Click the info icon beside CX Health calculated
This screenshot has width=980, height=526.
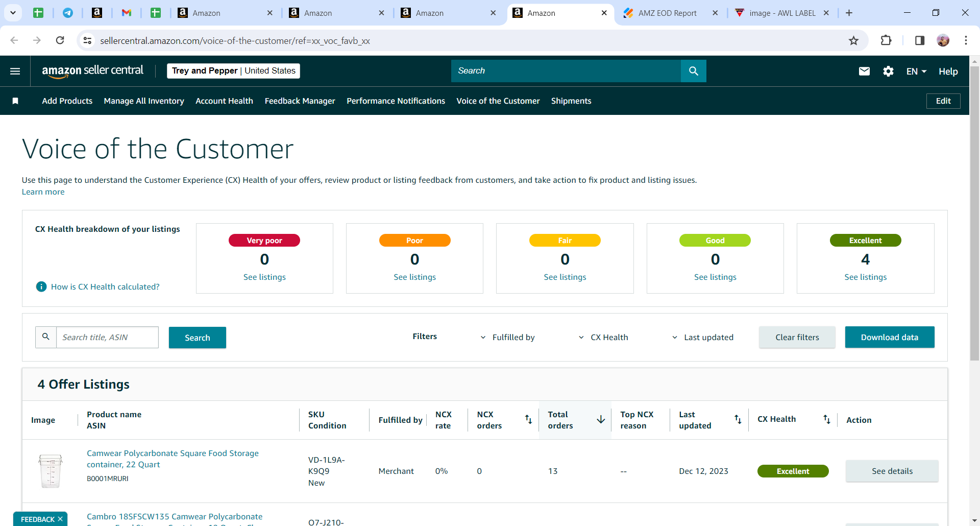(x=41, y=286)
